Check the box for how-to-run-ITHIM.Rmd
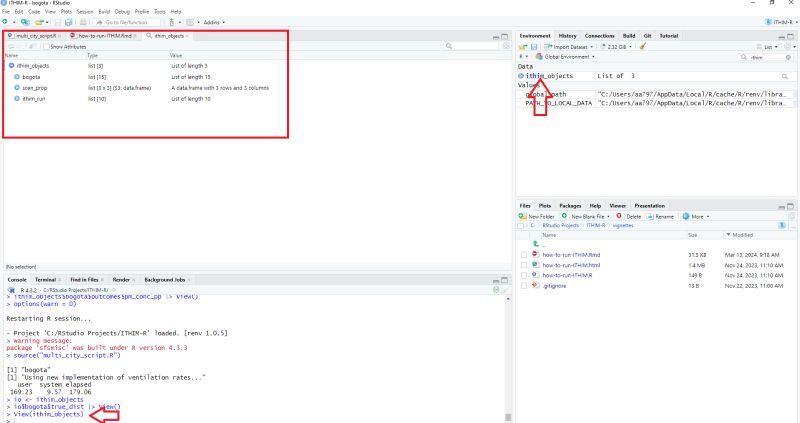Viewport: 800px width, 423px height. click(x=524, y=255)
